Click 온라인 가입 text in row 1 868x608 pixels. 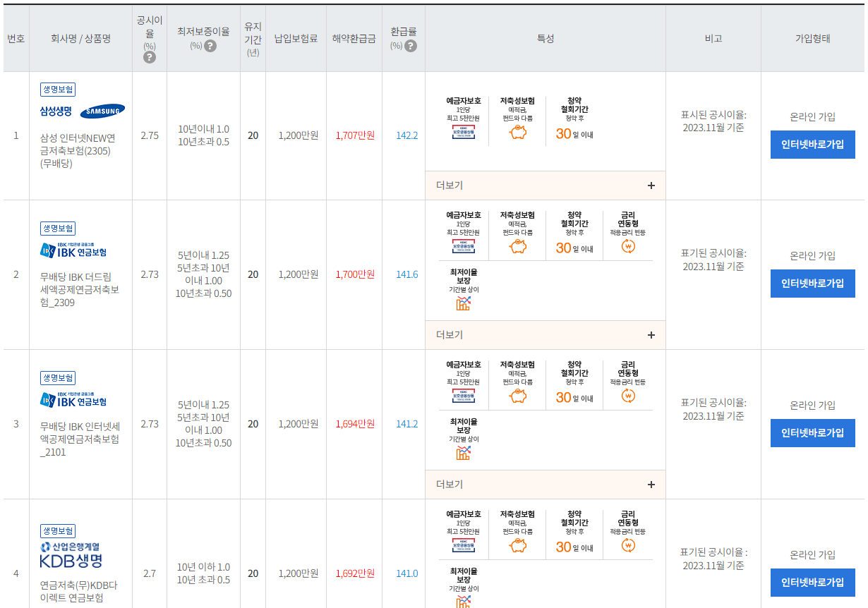coord(813,117)
